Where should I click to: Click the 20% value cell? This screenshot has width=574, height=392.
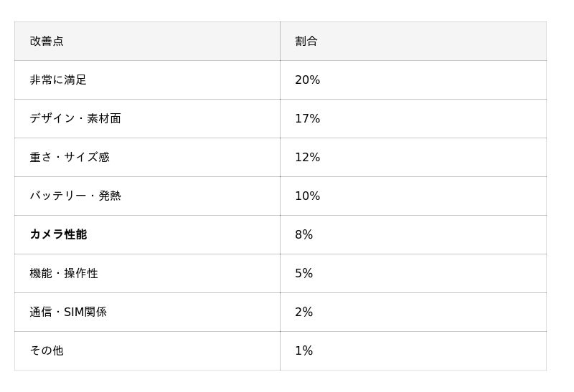pos(308,80)
